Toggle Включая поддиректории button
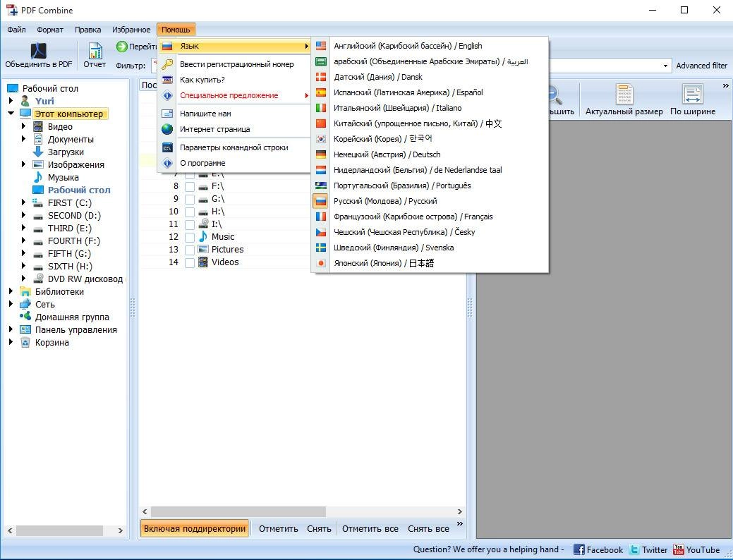The height and width of the screenshot is (560, 733). point(195,529)
